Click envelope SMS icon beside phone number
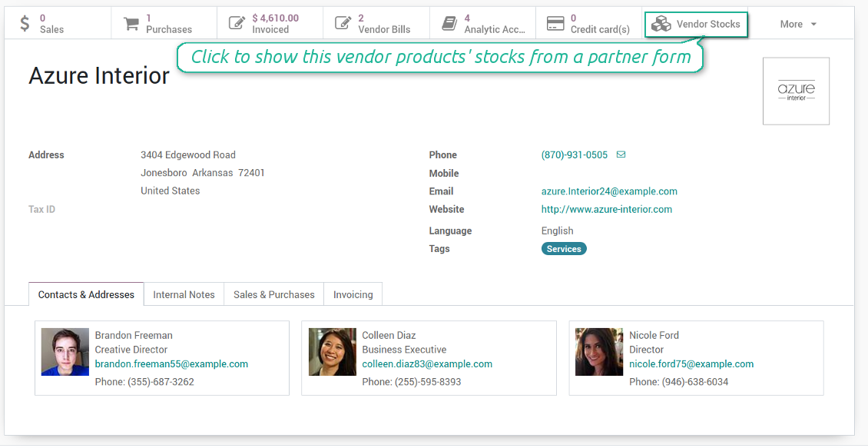This screenshot has width=868, height=448. (621, 154)
